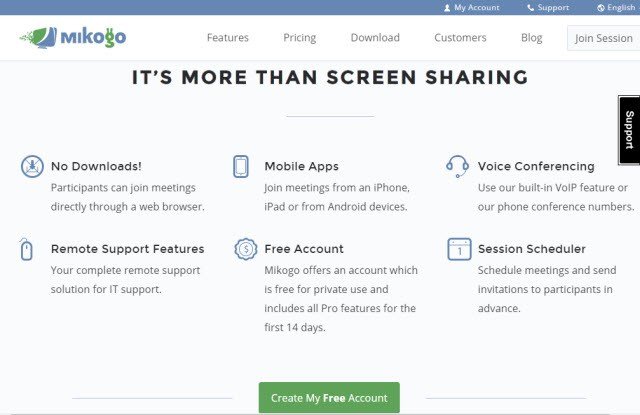The height and width of the screenshot is (415, 640).
Task: Click the Join Session button
Action: click(604, 38)
